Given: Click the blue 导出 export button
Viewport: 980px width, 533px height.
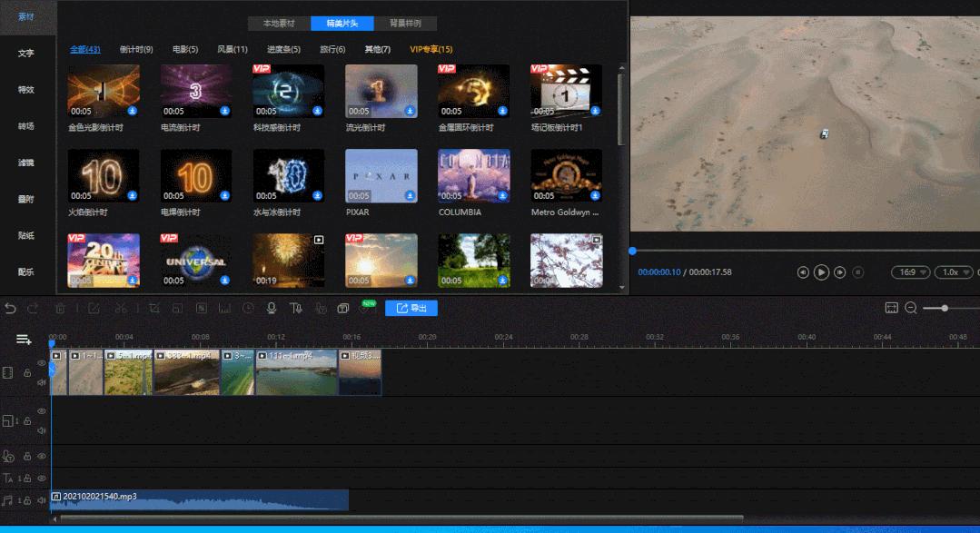Looking at the screenshot, I should [x=411, y=309].
